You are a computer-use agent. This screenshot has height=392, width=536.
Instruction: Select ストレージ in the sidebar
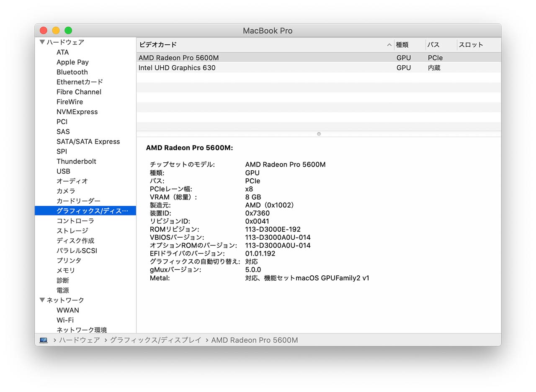(72, 231)
